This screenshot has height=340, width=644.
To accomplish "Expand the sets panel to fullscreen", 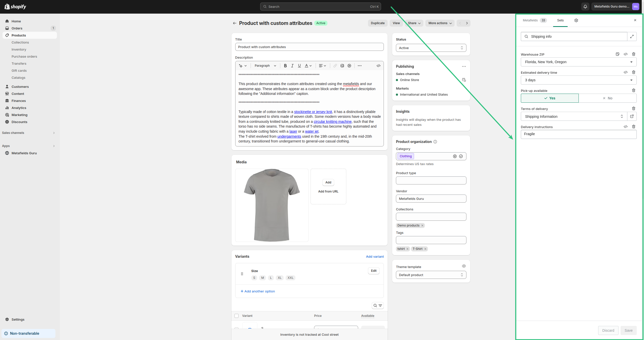I will click(x=632, y=36).
